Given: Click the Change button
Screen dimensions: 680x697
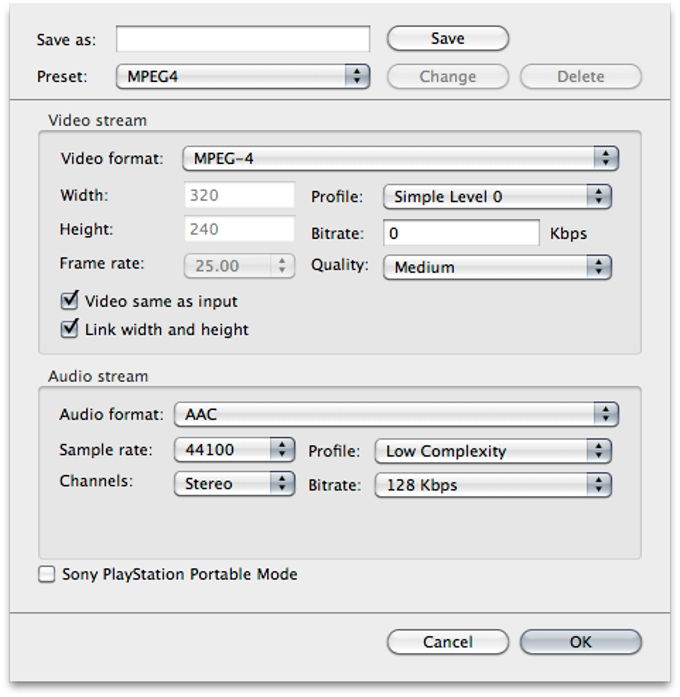Looking at the screenshot, I should click(x=448, y=76).
